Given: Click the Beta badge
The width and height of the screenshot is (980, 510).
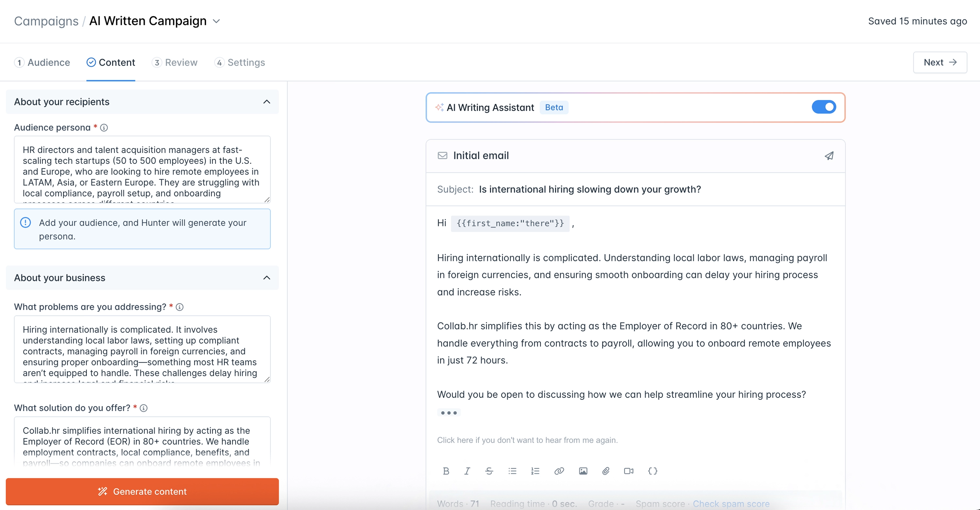Looking at the screenshot, I should [554, 107].
